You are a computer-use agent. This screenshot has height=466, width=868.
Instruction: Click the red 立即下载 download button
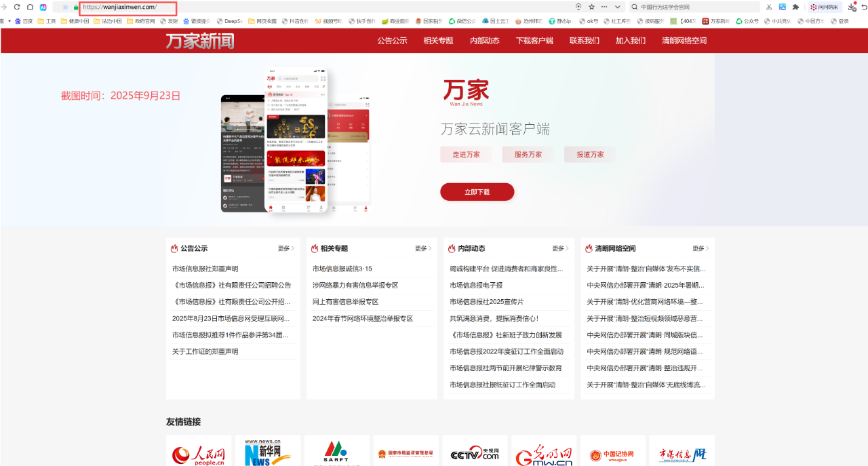477,192
